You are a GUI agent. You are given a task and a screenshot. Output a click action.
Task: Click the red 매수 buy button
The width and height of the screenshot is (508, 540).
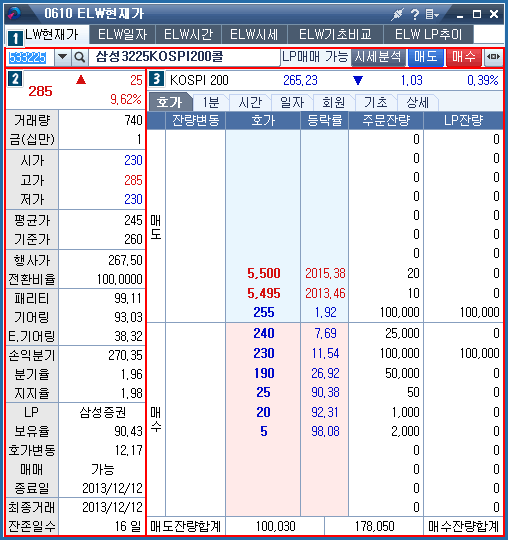464,57
